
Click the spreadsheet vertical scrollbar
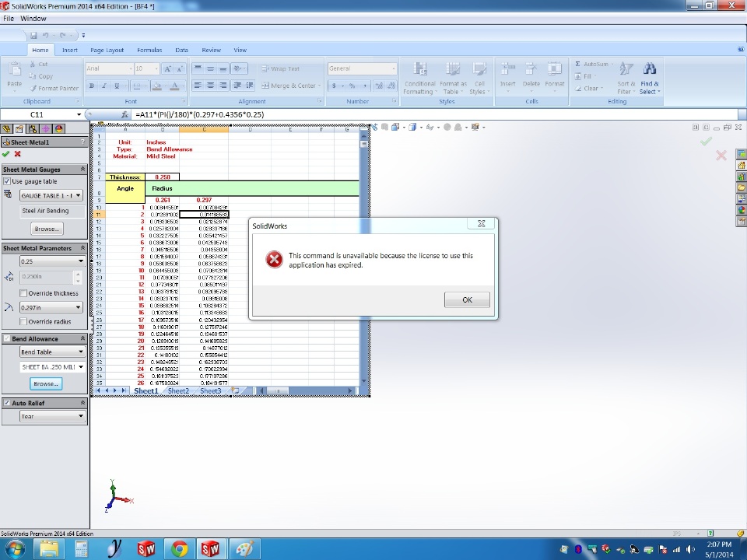coord(364,257)
